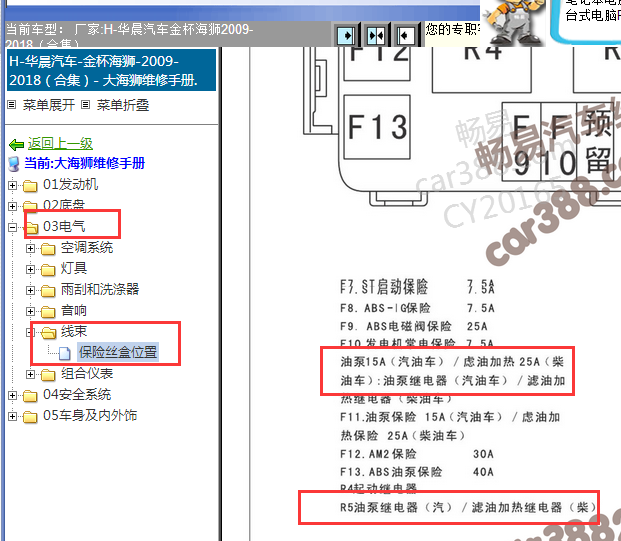Click the 组合仪表 folder icon
The image size is (621, 541).
pyautogui.click(x=48, y=374)
